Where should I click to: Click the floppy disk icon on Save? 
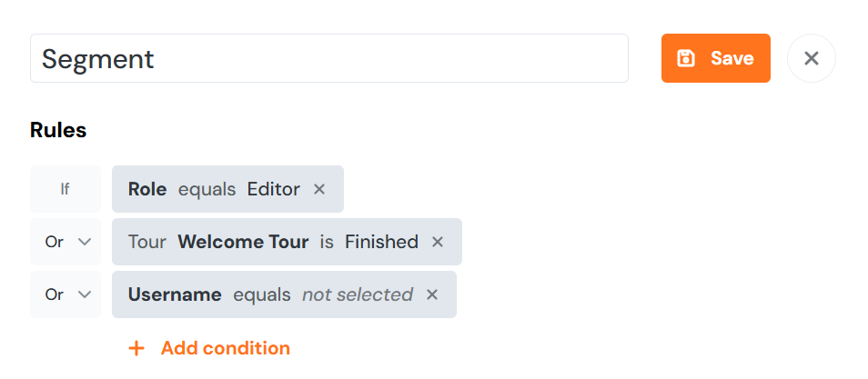click(686, 58)
